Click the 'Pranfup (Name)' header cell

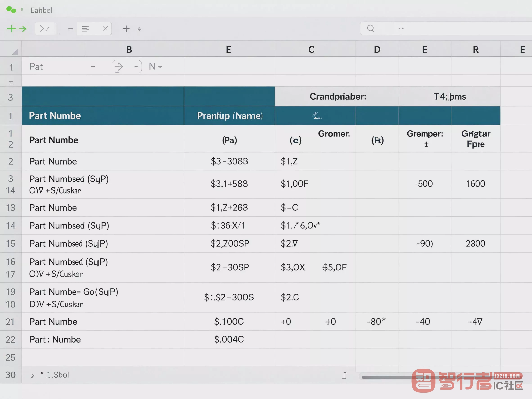[x=230, y=116]
